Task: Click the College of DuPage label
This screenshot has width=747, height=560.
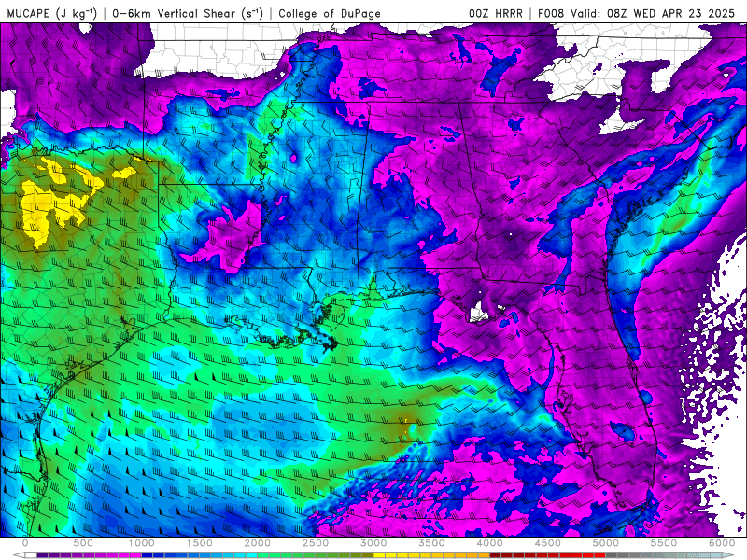Action: [330, 13]
